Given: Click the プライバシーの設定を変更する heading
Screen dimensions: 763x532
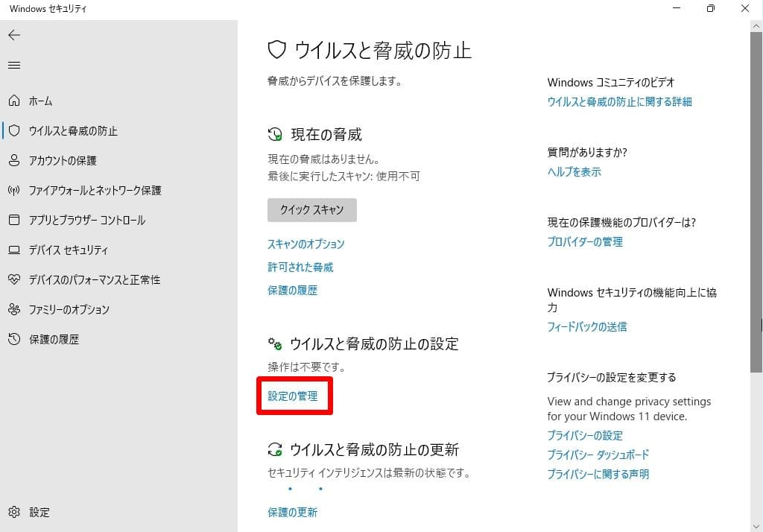Looking at the screenshot, I should click(x=612, y=377).
